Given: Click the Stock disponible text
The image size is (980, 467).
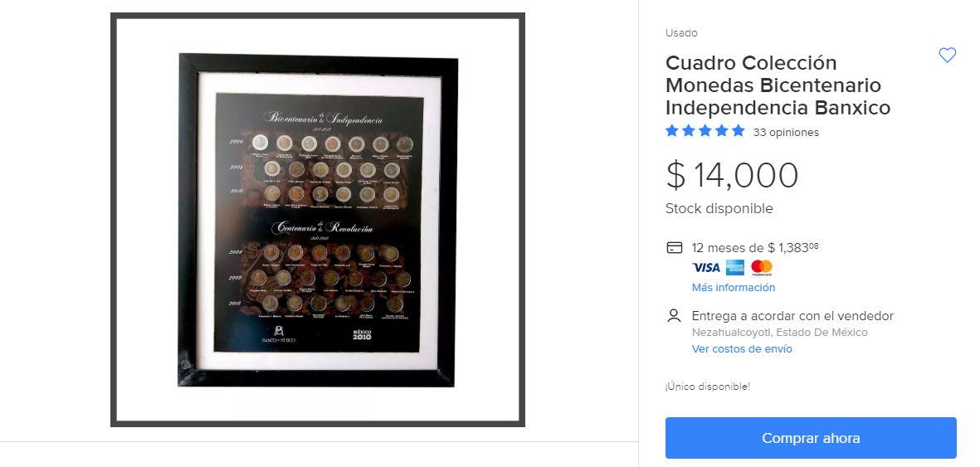Looking at the screenshot, I should (x=719, y=209).
